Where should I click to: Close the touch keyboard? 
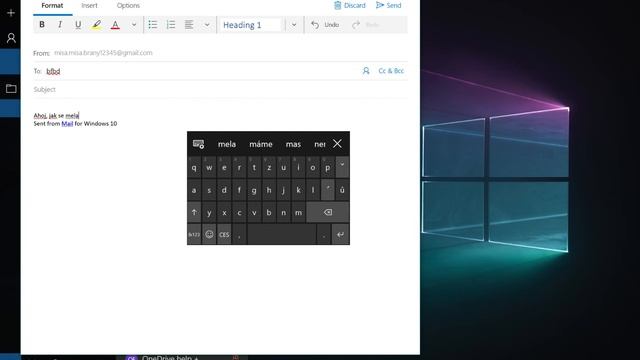click(337, 144)
